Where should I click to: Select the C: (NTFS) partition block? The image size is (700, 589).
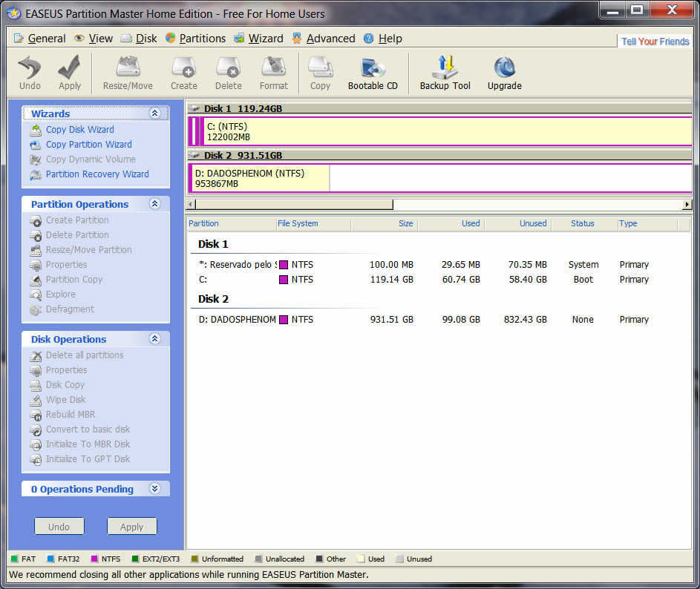[x=448, y=131]
